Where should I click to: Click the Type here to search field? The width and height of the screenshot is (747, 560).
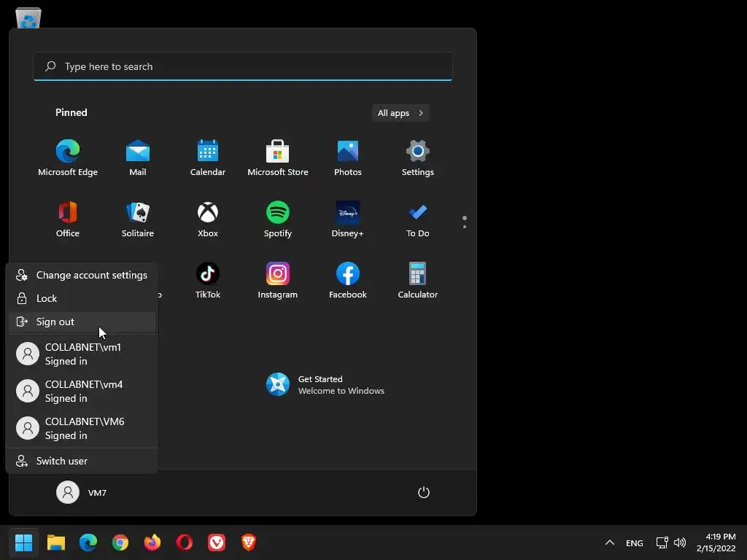243,66
